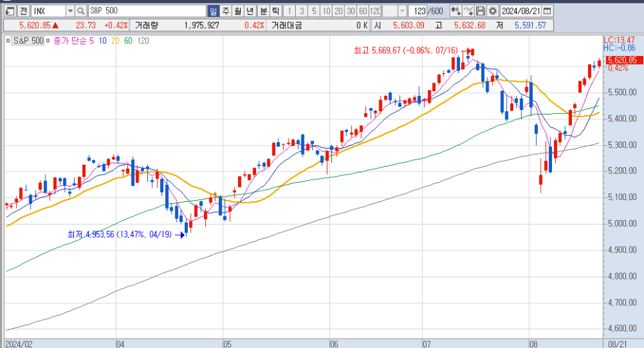Choose the 10 interval button
644x348 pixels.
click(x=327, y=11)
